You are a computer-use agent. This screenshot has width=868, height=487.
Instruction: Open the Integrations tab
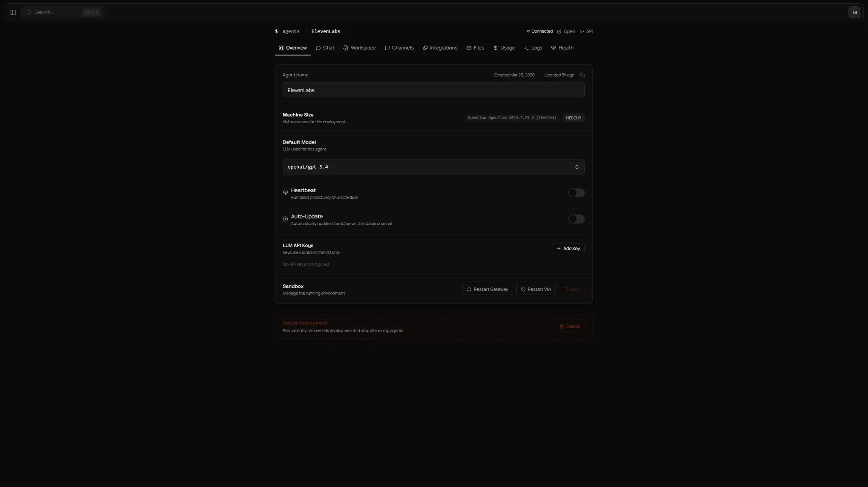[440, 48]
